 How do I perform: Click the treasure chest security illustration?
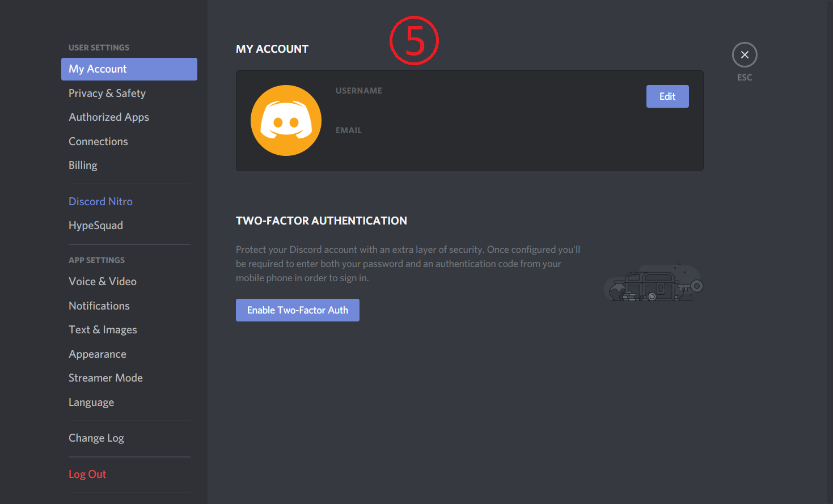pos(653,283)
